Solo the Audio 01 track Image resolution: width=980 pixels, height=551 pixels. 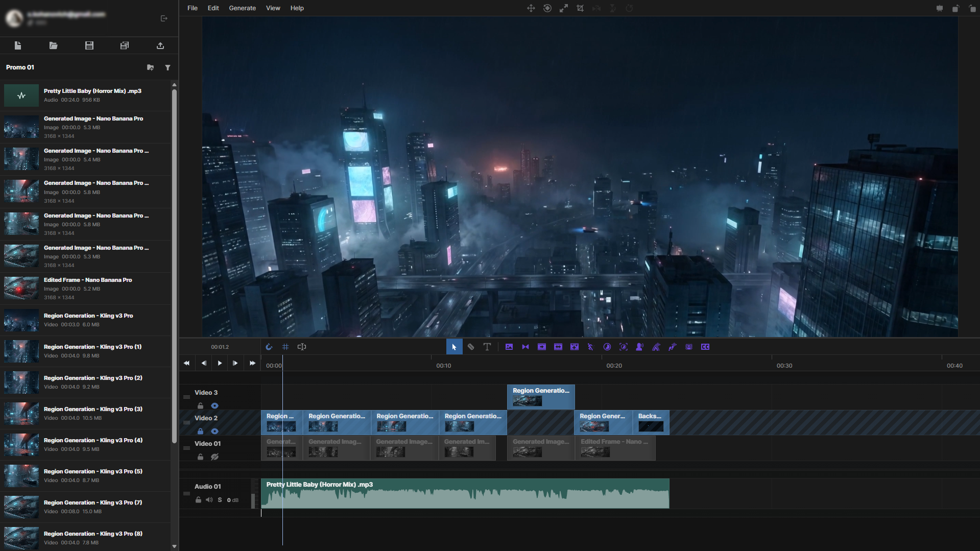coord(220,500)
